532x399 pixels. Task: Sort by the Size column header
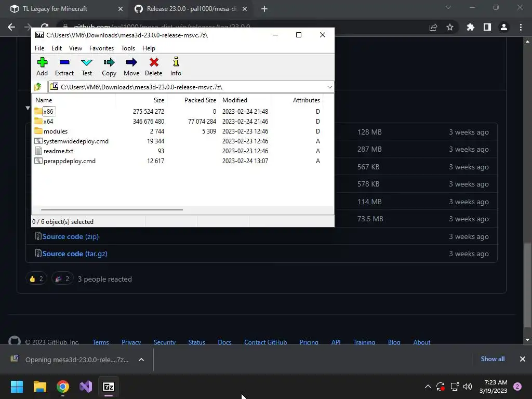coord(141,100)
